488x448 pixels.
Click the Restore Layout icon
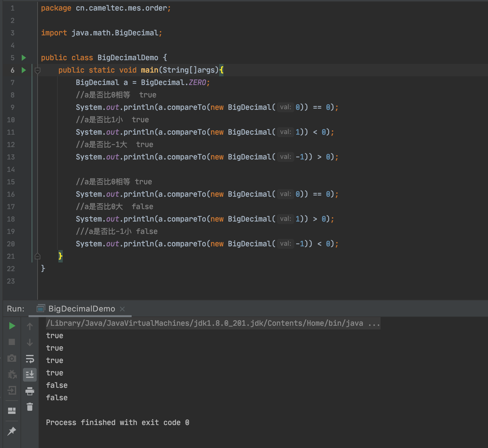point(12,411)
